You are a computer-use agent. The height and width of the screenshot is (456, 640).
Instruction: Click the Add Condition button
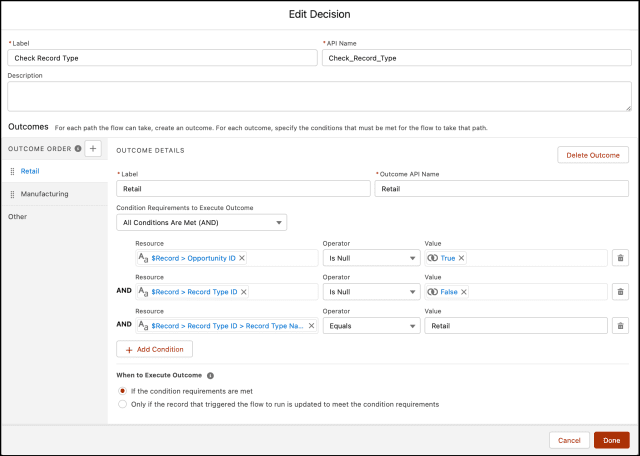[155, 349]
